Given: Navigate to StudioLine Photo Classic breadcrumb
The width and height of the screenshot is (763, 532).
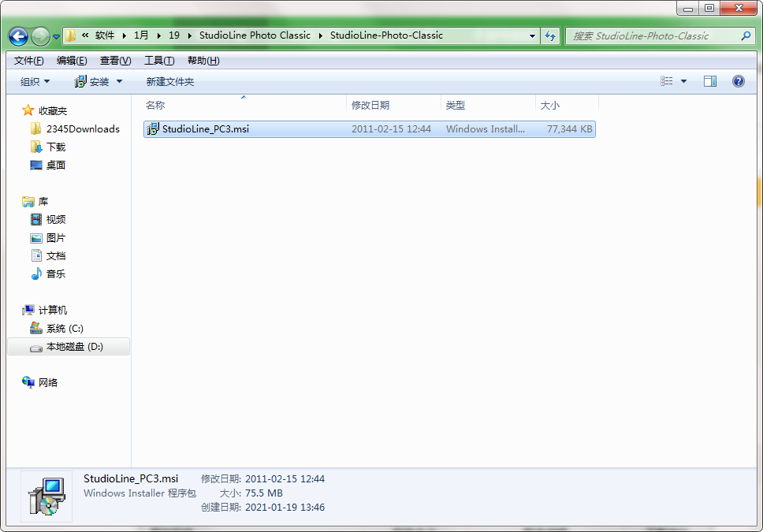Looking at the screenshot, I should [255, 35].
